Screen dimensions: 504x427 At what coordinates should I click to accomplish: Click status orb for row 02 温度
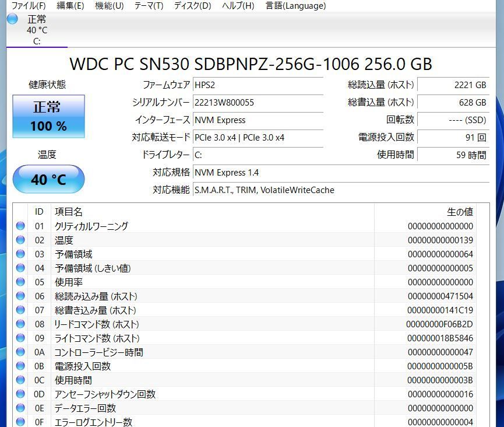(20, 240)
